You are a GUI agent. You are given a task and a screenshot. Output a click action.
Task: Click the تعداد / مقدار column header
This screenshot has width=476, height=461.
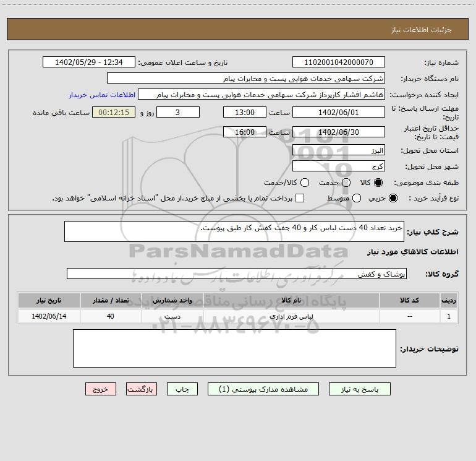pos(111,300)
